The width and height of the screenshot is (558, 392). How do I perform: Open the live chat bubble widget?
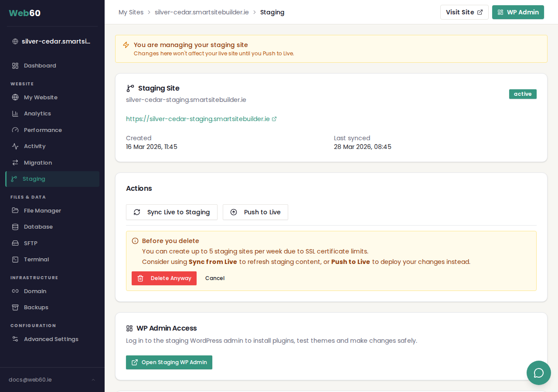click(x=538, y=373)
